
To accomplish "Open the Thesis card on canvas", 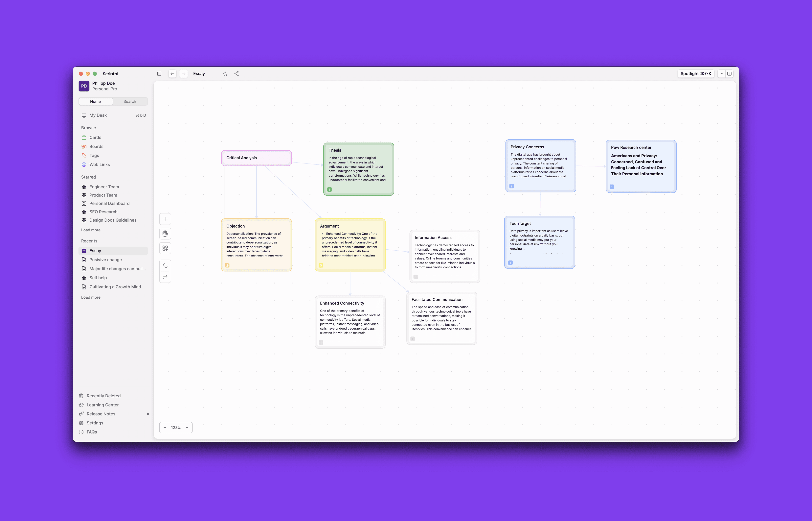I will click(358, 169).
